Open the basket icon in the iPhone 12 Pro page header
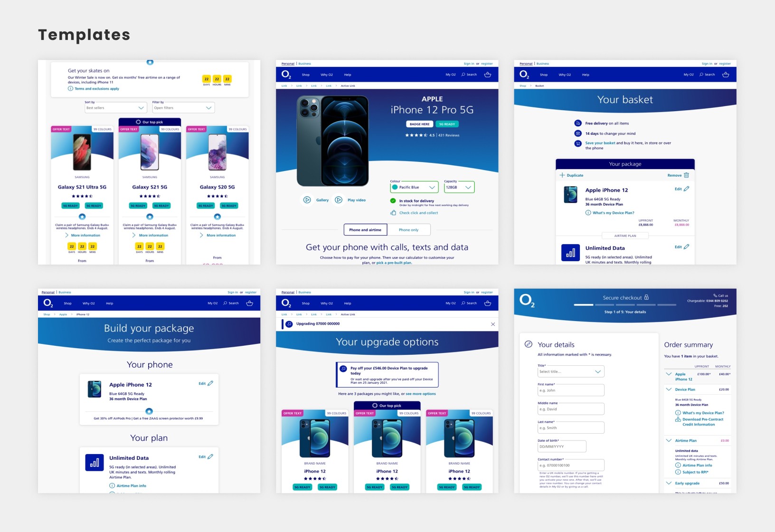 click(x=487, y=75)
